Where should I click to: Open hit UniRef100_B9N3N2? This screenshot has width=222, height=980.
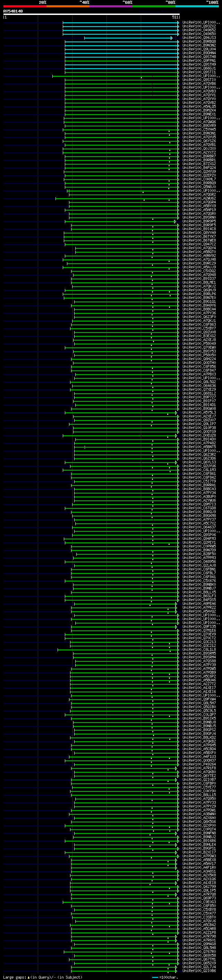click(x=199, y=45)
